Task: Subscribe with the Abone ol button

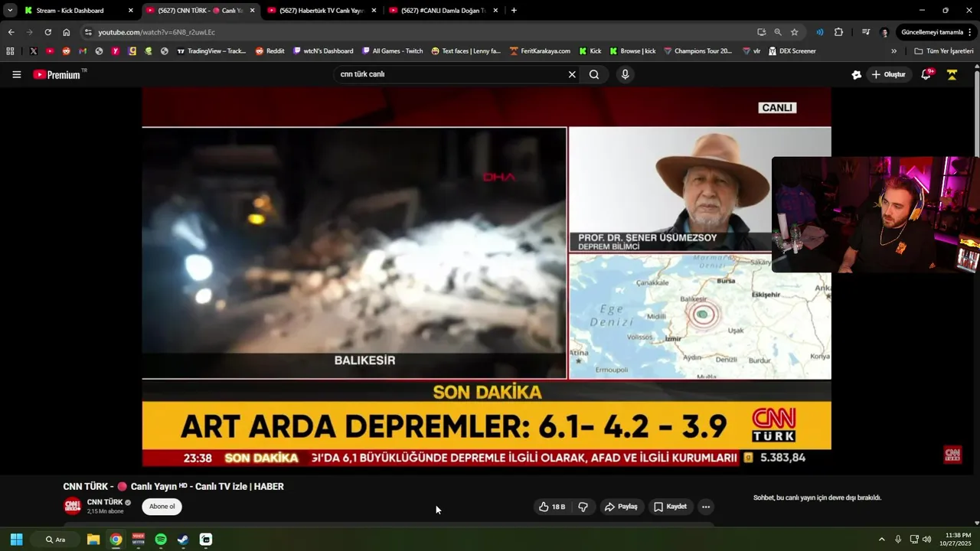Action: tap(162, 507)
